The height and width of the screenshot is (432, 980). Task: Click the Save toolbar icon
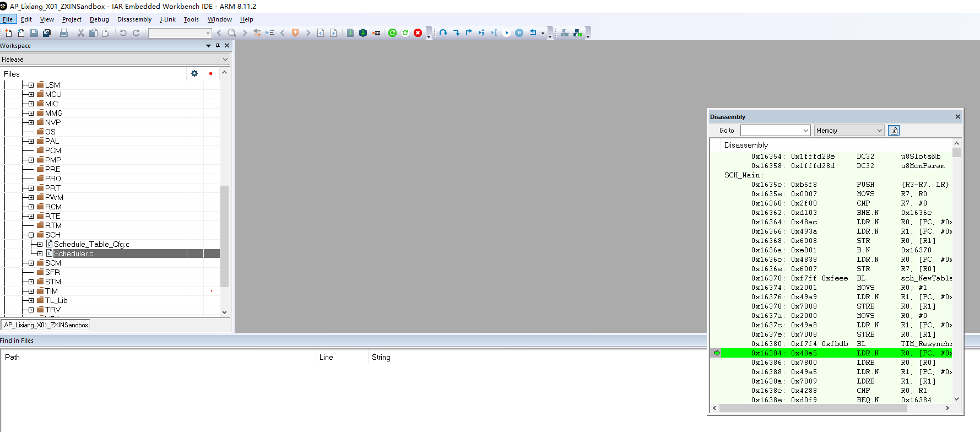pyautogui.click(x=34, y=33)
